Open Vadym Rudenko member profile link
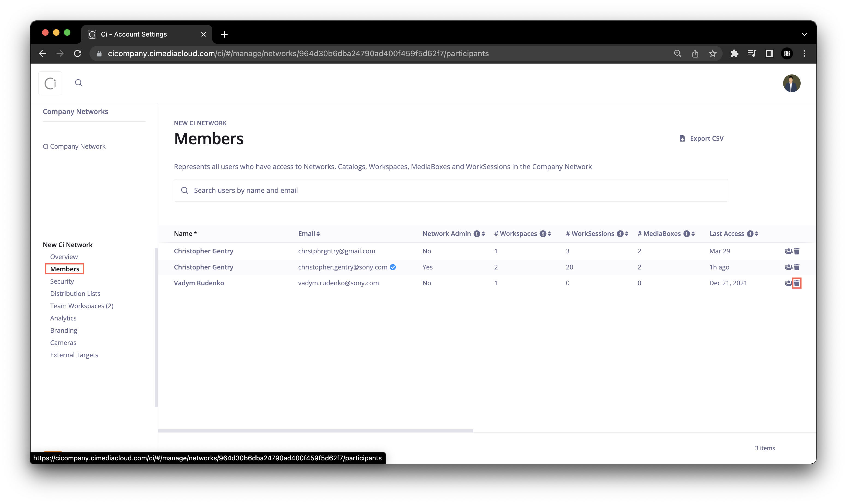 tap(199, 283)
